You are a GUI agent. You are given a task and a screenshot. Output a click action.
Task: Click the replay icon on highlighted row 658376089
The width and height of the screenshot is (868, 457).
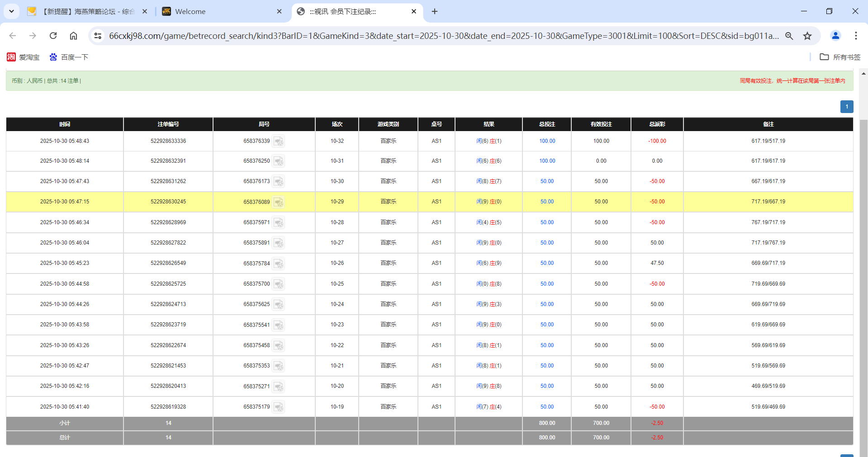pyautogui.click(x=279, y=202)
